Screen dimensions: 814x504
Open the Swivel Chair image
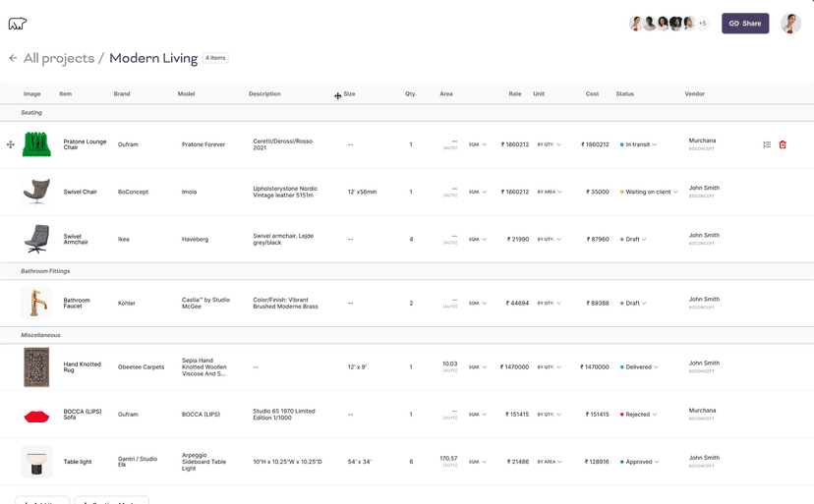tap(36, 192)
